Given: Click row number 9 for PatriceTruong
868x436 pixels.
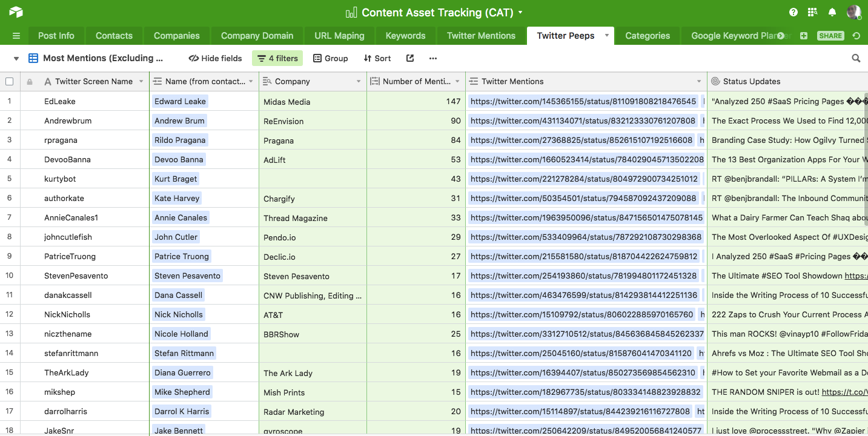Looking at the screenshot, I should (x=9, y=256).
